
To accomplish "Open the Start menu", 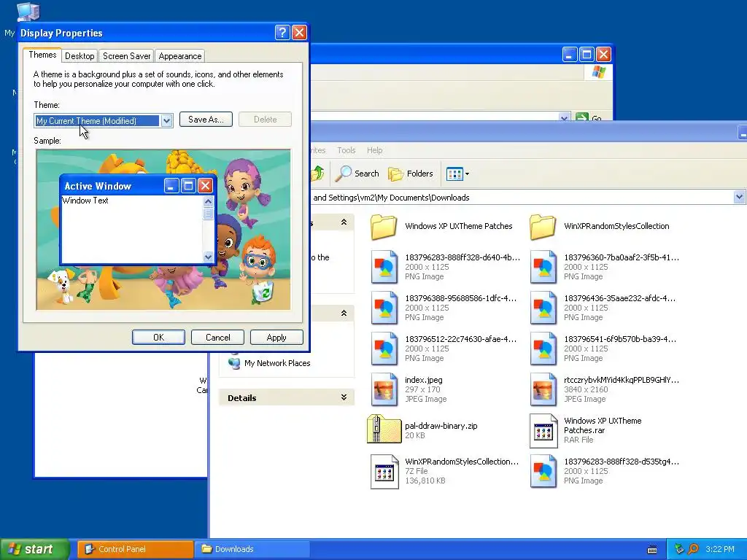I will 34,549.
